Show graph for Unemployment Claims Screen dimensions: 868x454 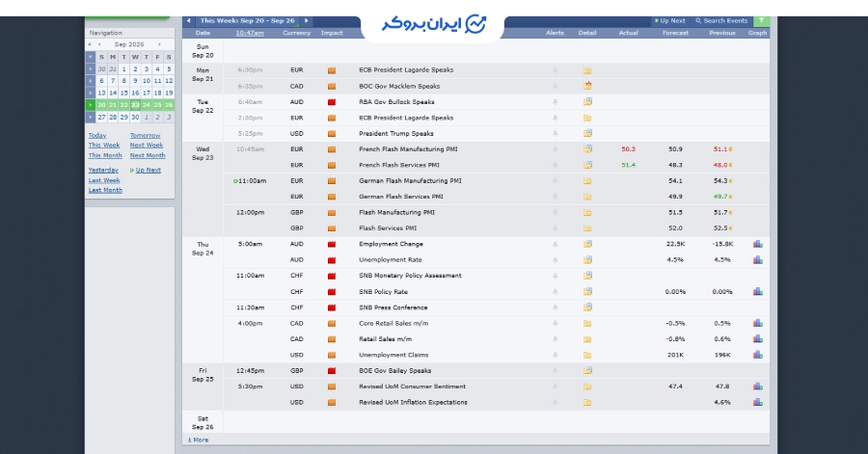(758, 355)
